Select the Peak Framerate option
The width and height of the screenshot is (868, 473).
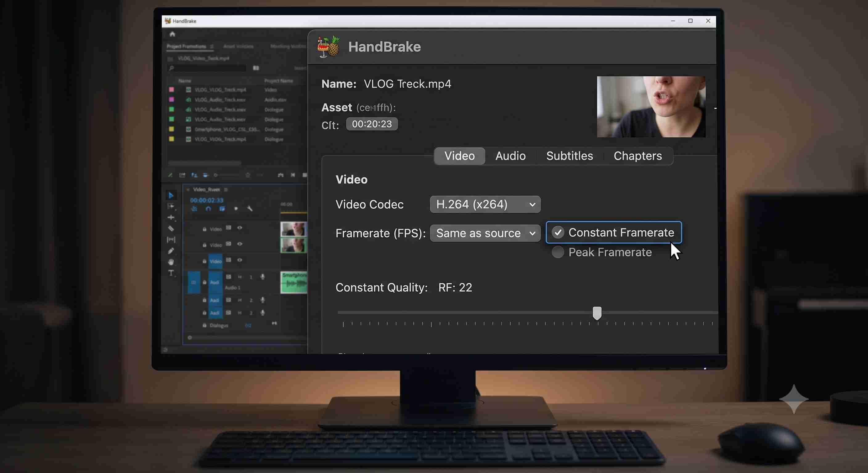click(602, 252)
